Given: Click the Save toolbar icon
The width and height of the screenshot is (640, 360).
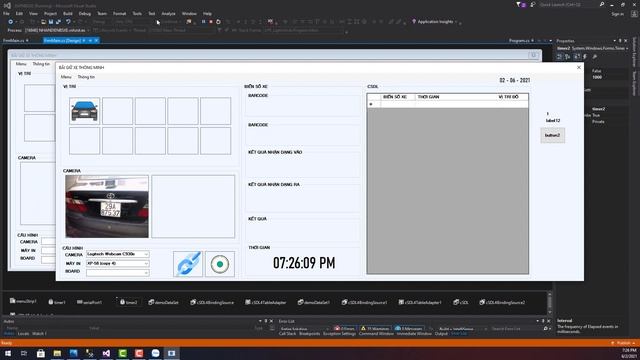Looking at the screenshot, I should coord(51,22).
